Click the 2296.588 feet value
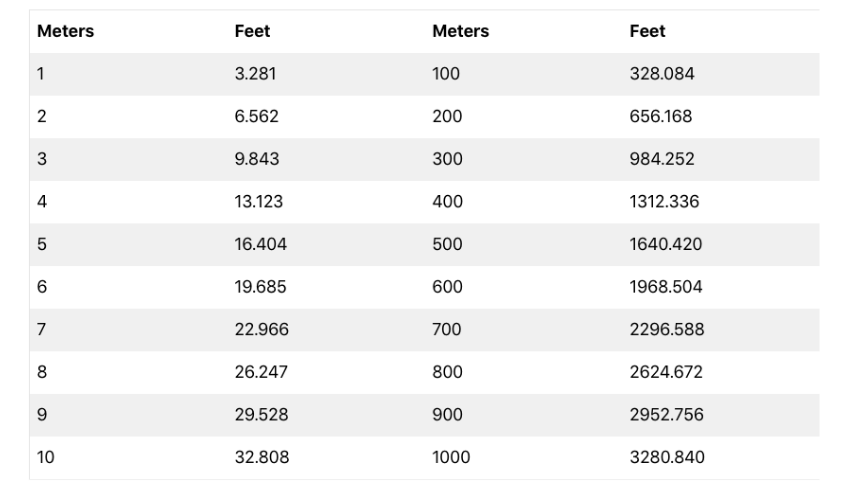Screen dimensions: 848x496 point(666,330)
